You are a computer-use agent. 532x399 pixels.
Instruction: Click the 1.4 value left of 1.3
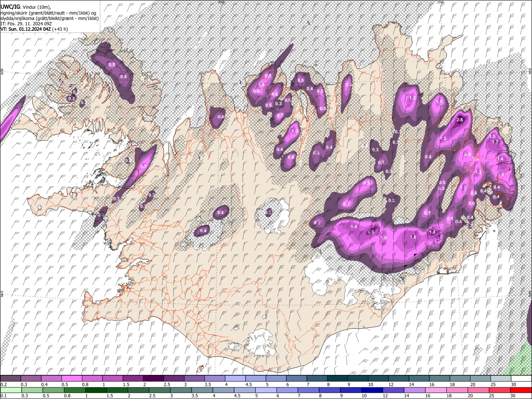click(354, 227)
